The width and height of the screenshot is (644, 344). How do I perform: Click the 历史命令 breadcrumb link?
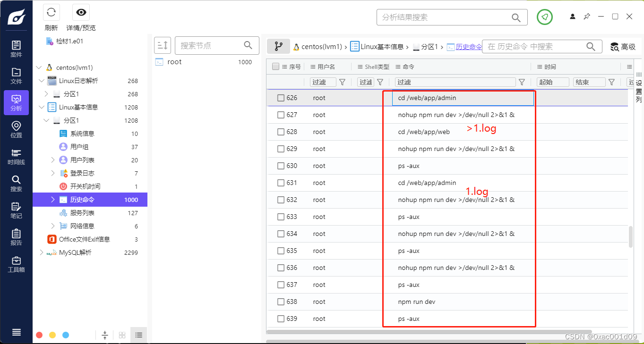pyautogui.click(x=469, y=47)
